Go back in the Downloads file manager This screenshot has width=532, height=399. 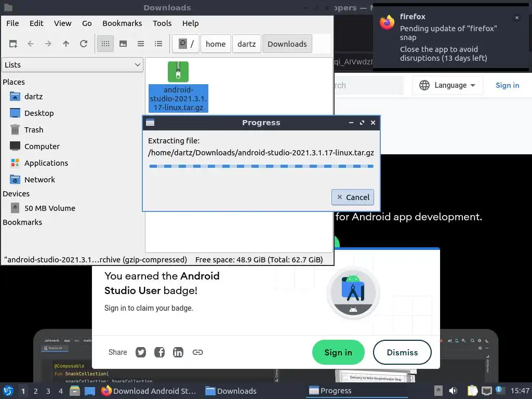click(31, 44)
